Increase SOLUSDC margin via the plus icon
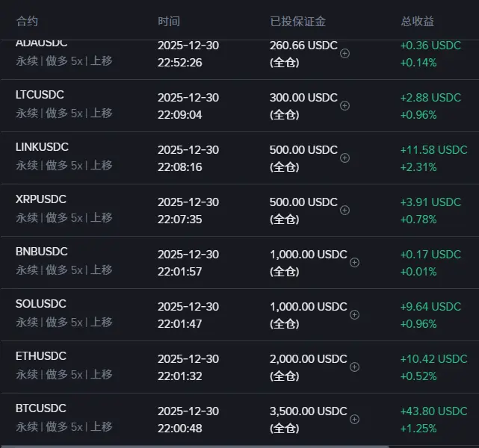 pyautogui.click(x=355, y=314)
